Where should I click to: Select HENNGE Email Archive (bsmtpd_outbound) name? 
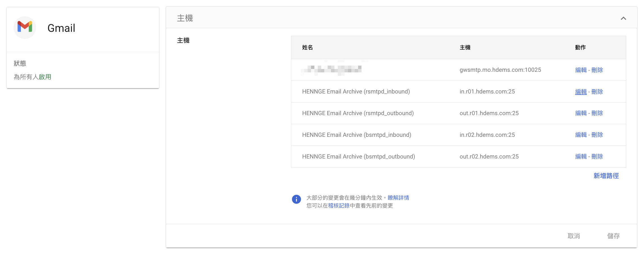click(x=358, y=157)
